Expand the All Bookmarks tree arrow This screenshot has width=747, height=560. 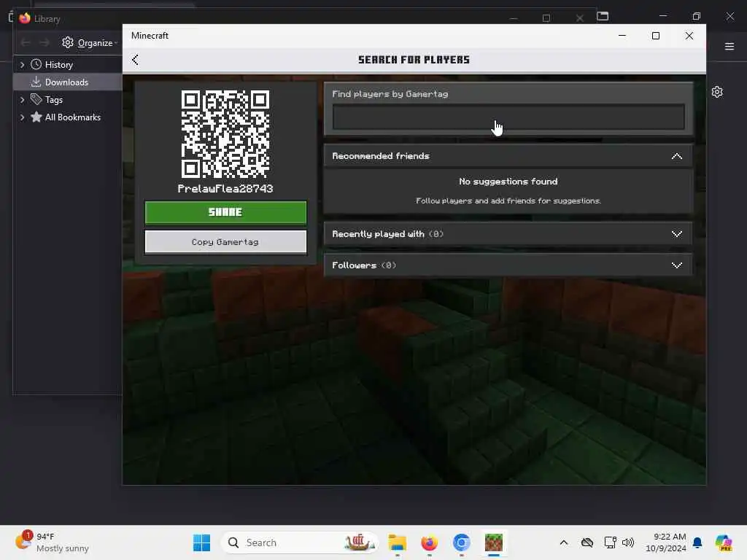click(22, 117)
